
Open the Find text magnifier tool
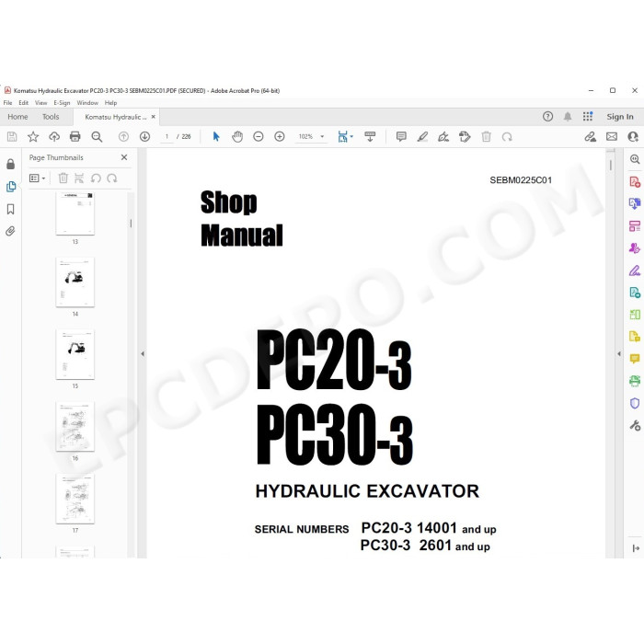point(97,137)
